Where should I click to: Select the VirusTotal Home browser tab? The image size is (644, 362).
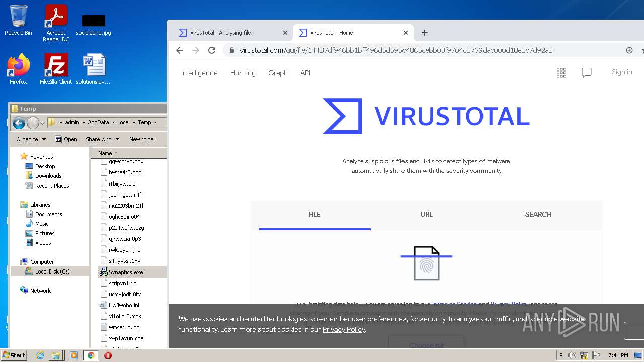[353, 33]
